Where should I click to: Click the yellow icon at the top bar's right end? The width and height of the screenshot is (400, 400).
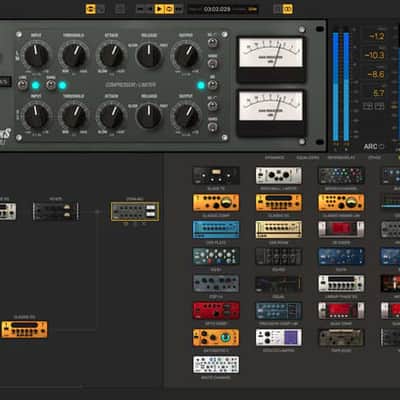288,9
